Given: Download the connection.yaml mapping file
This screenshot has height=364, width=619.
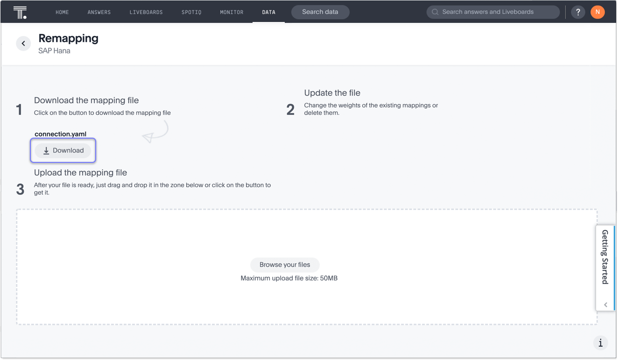Looking at the screenshot, I should (x=63, y=150).
